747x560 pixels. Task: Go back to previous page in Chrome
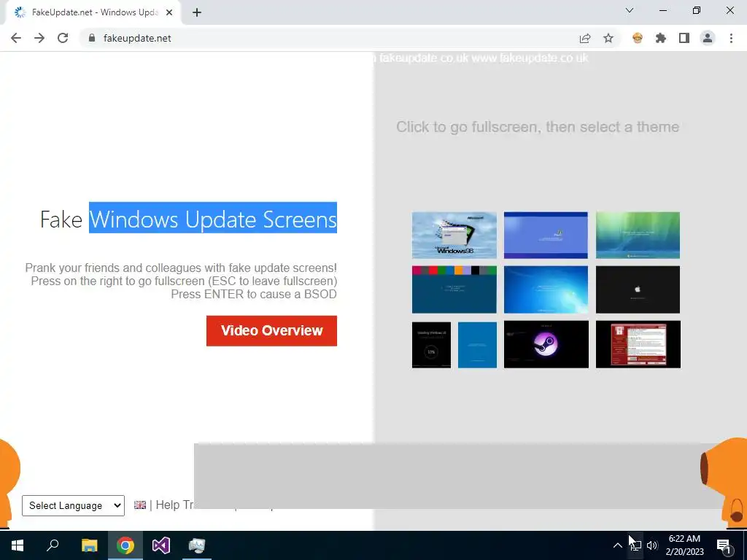(16, 38)
